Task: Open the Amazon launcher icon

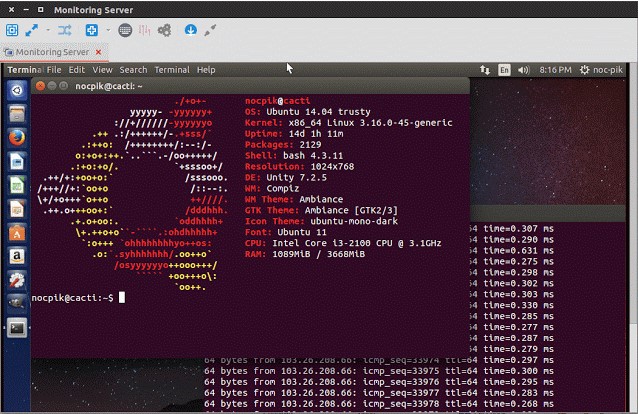Action: pyautogui.click(x=17, y=256)
